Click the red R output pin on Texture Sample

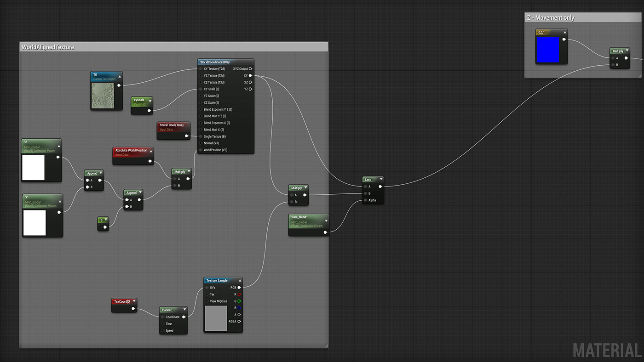(x=239, y=294)
